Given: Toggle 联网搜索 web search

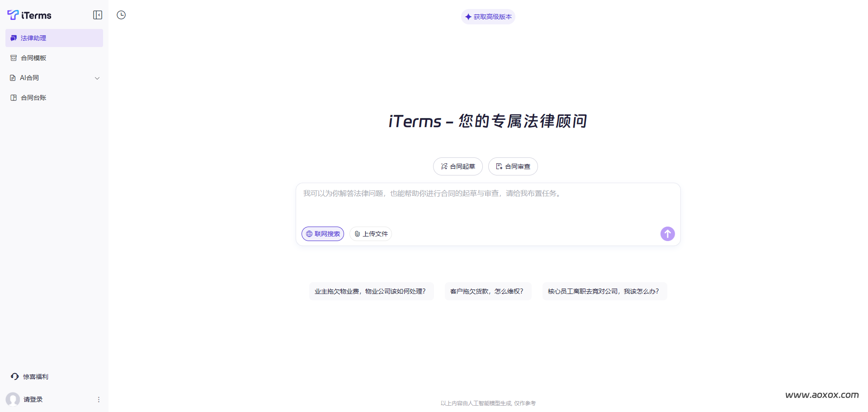Looking at the screenshot, I should click(x=323, y=234).
